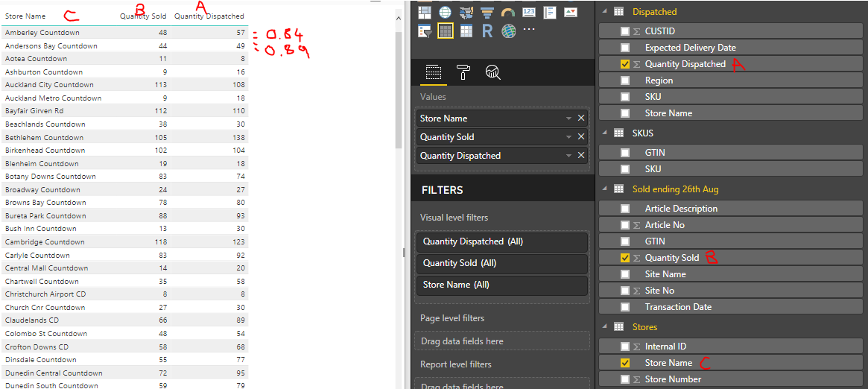Tick the GTIN checkbox under SKUS
Screen dimensions: 868x389
click(625, 152)
